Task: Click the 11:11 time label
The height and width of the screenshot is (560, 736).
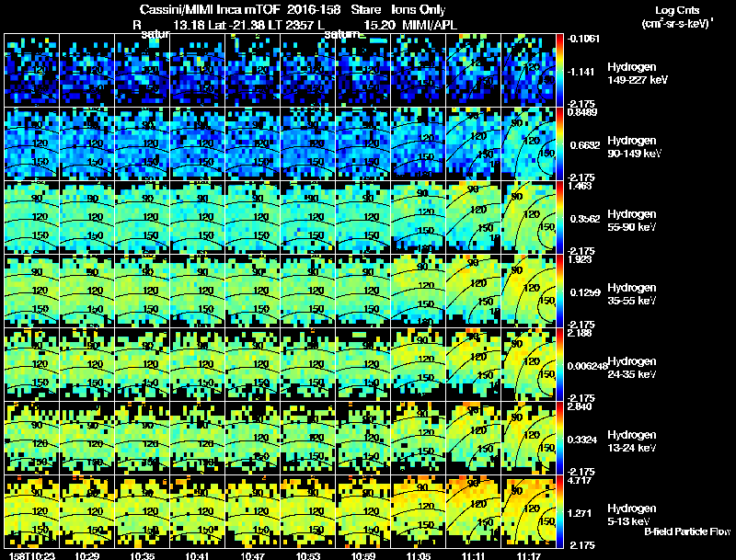Action: point(474,555)
